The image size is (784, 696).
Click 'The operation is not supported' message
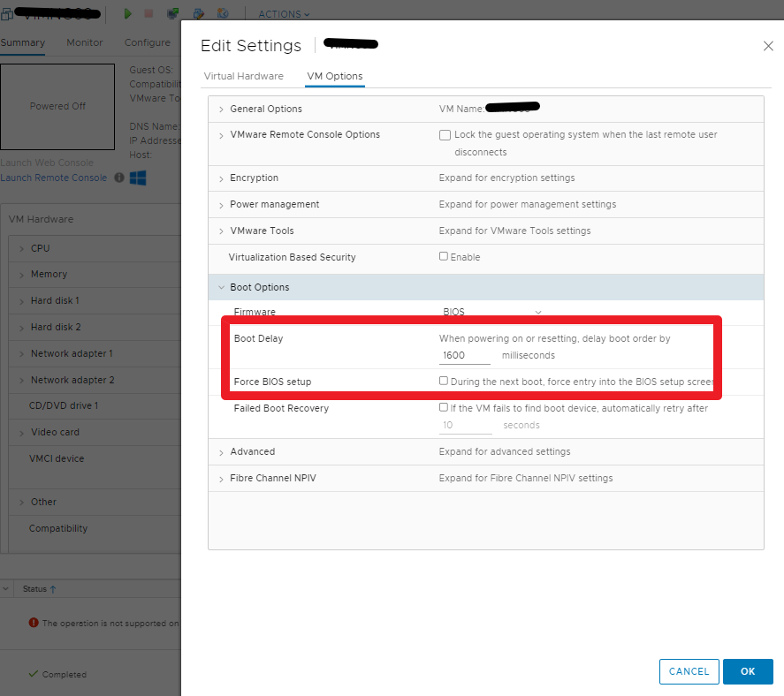tap(110, 623)
